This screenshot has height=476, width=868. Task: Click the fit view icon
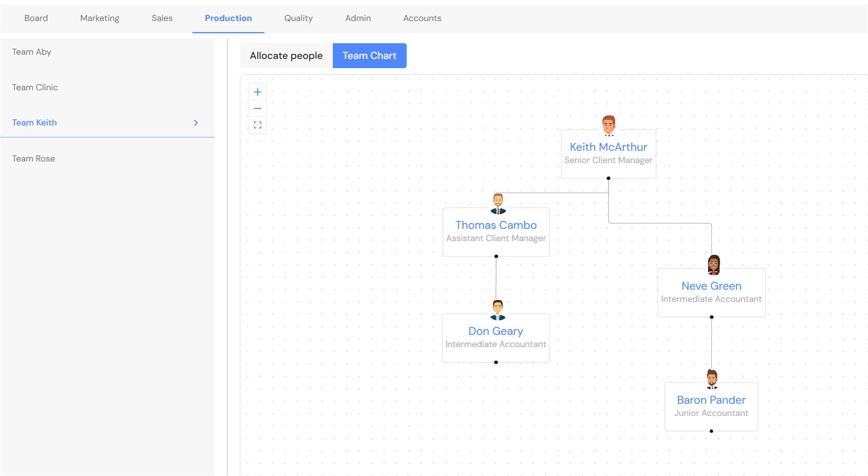pos(257,125)
